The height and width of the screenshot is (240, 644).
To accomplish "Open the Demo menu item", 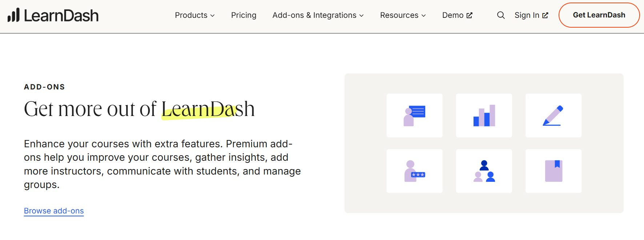I will tap(454, 15).
